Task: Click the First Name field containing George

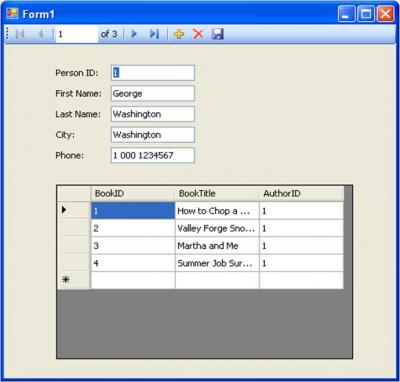Action: 153,93
